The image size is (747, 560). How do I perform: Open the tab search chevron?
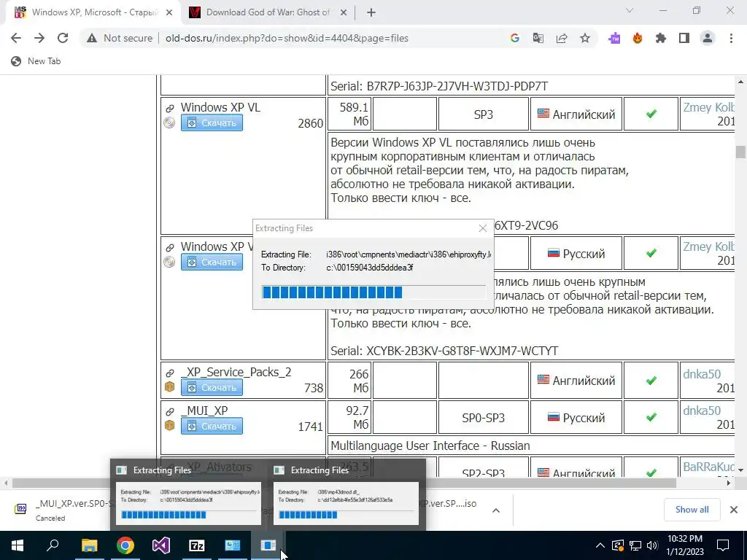tap(630, 10)
